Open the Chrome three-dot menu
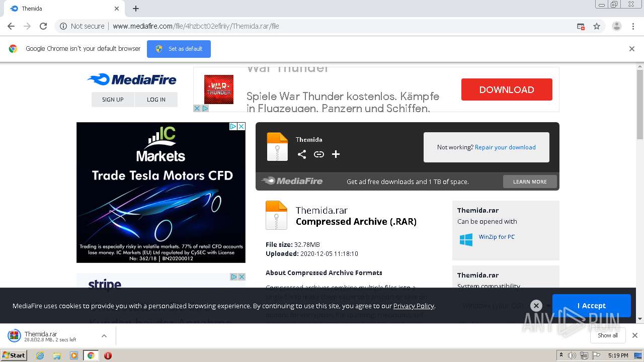The width and height of the screenshot is (644, 362). click(x=633, y=26)
